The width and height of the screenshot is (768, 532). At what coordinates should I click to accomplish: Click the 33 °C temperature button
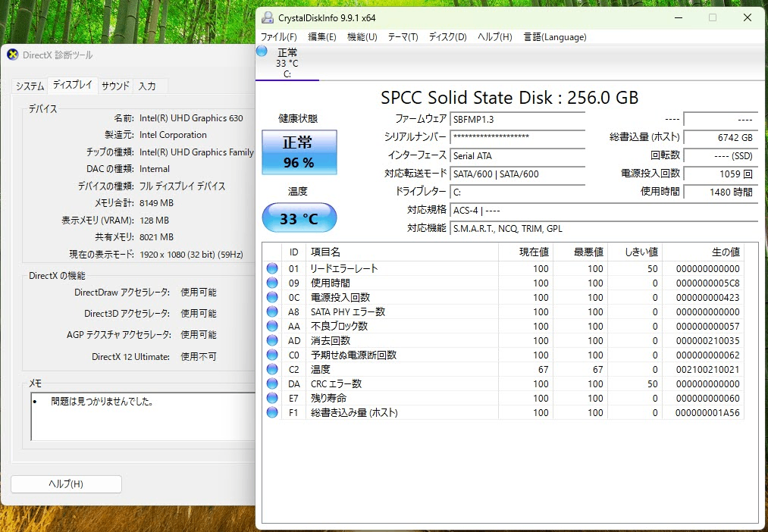point(299,217)
